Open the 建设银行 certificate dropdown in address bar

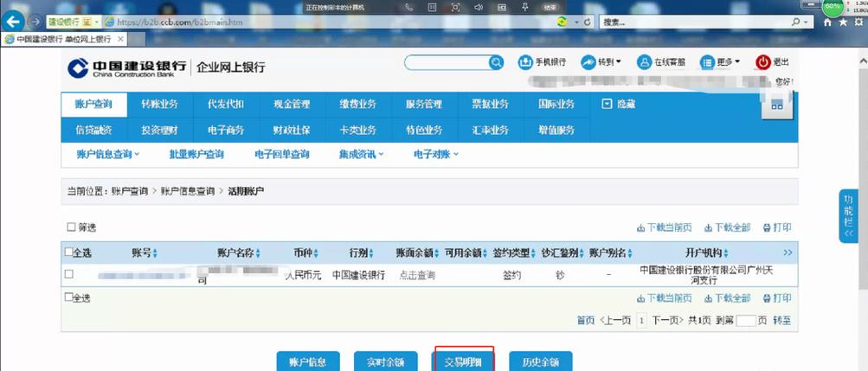point(97,22)
